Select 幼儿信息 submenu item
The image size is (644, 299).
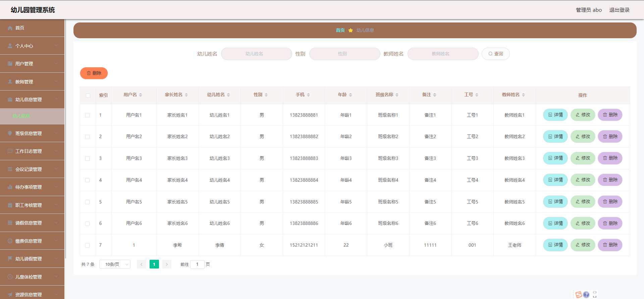coord(32,116)
